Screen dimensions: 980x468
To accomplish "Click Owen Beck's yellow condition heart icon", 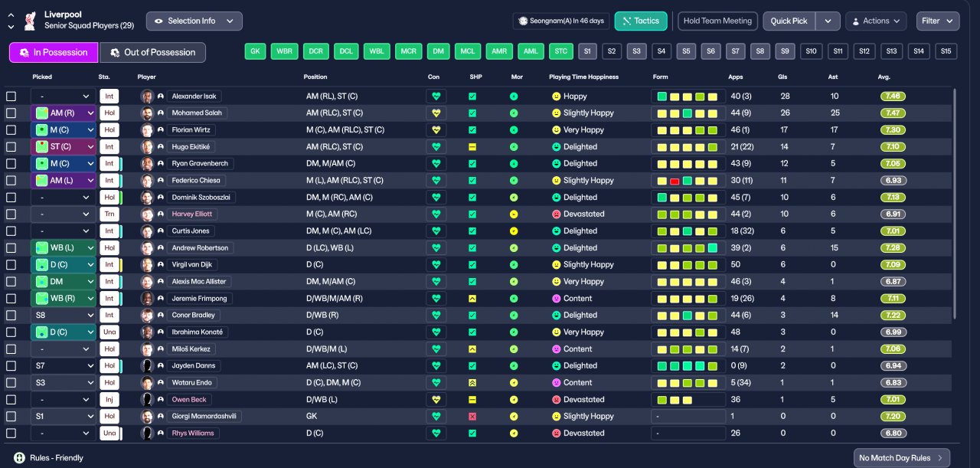I will [436, 400].
